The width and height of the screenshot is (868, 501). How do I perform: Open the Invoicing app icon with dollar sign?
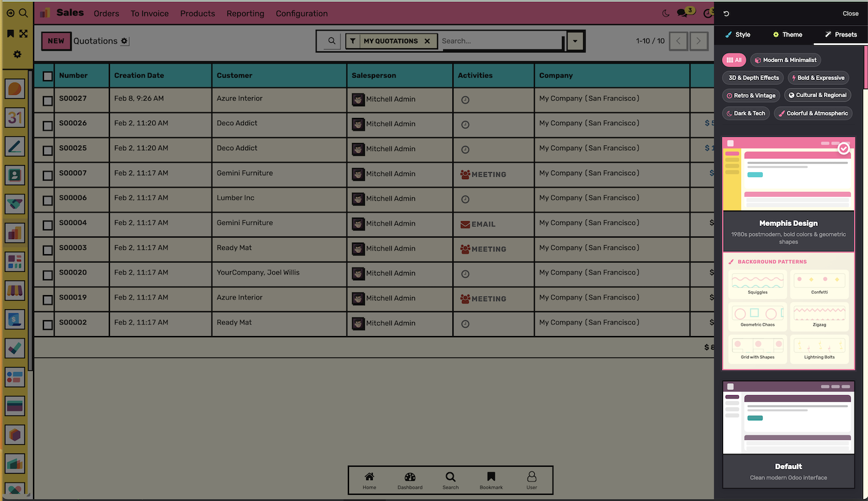pyautogui.click(x=15, y=319)
